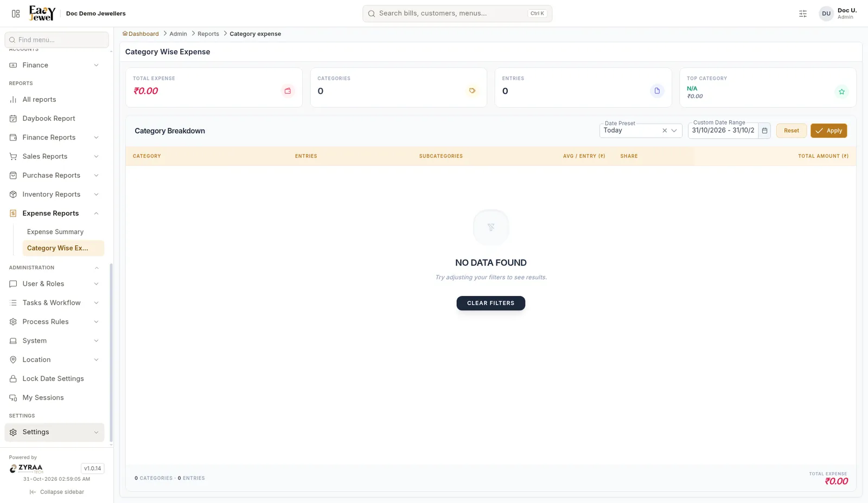
Task: Open Tasks & Workflow menu item
Action: click(x=54, y=303)
